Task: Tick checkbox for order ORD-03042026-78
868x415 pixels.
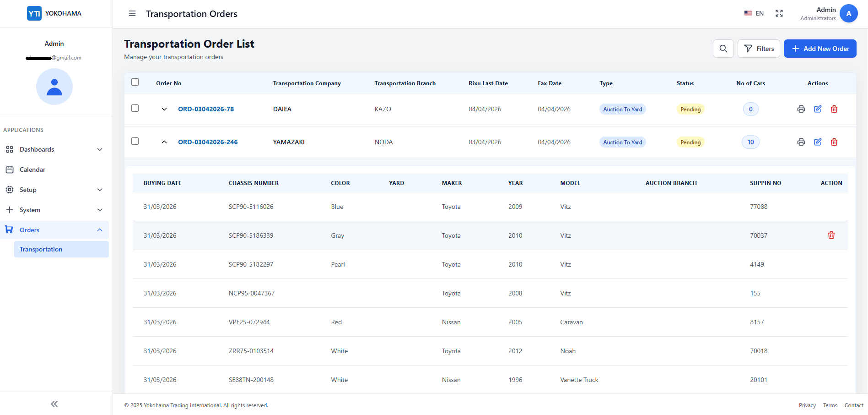Action: (135, 108)
